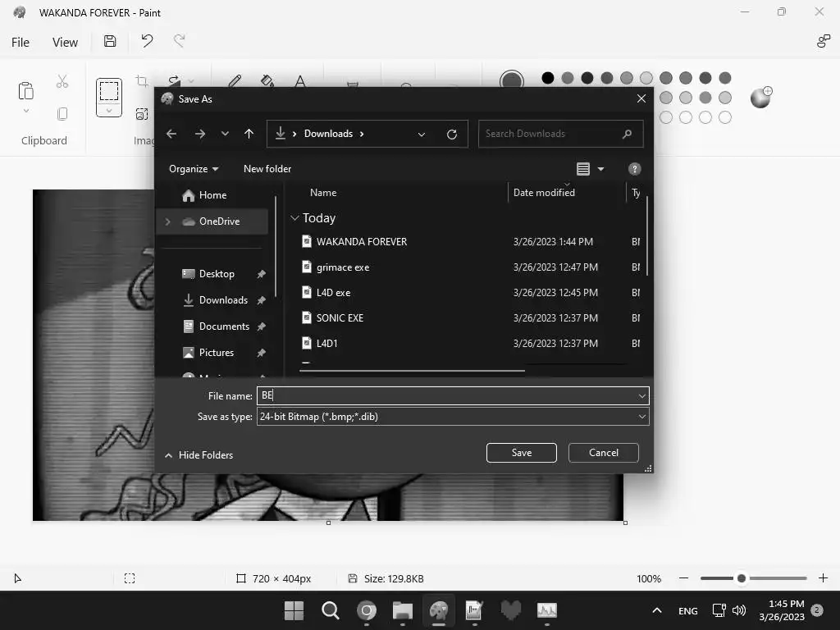Click the help question mark icon
The width and height of the screenshot is (840, 630).
coord(634,169)
